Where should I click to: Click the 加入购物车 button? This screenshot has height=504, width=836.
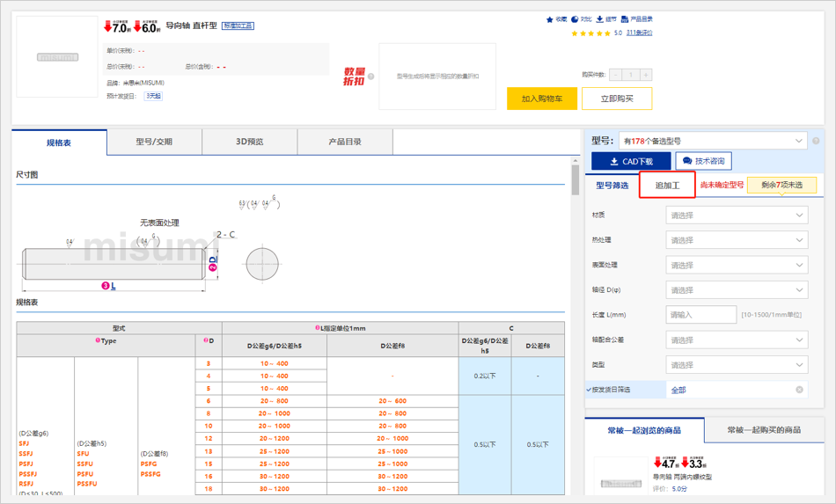pyautogui.click(x=541, y=99)
